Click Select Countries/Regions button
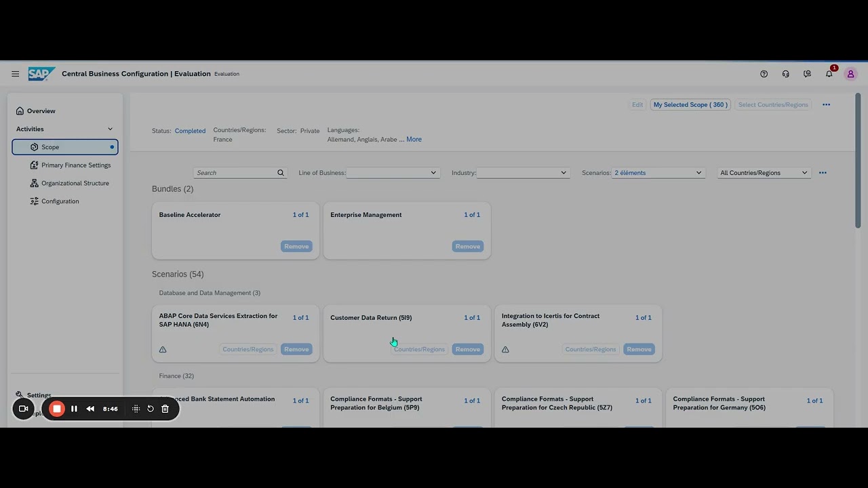Viewport: 868px width, 488px height. click(x=773, y=105)
